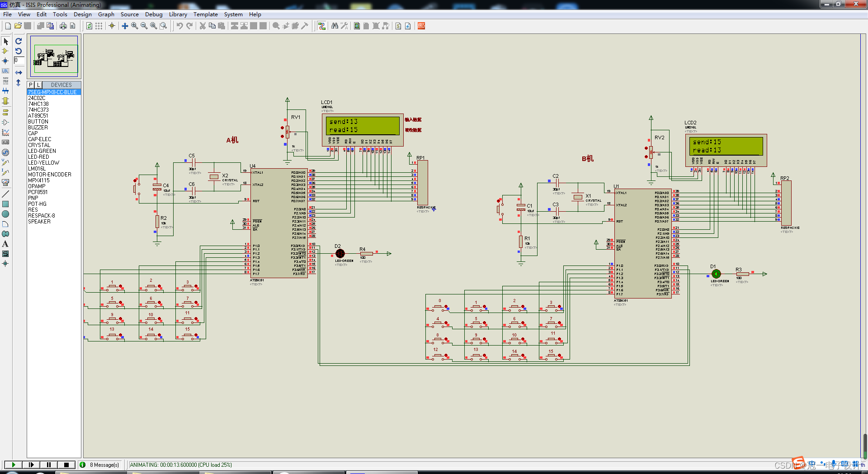
Task: Toggle wire auto-router icon
Action: click(321, 26)
